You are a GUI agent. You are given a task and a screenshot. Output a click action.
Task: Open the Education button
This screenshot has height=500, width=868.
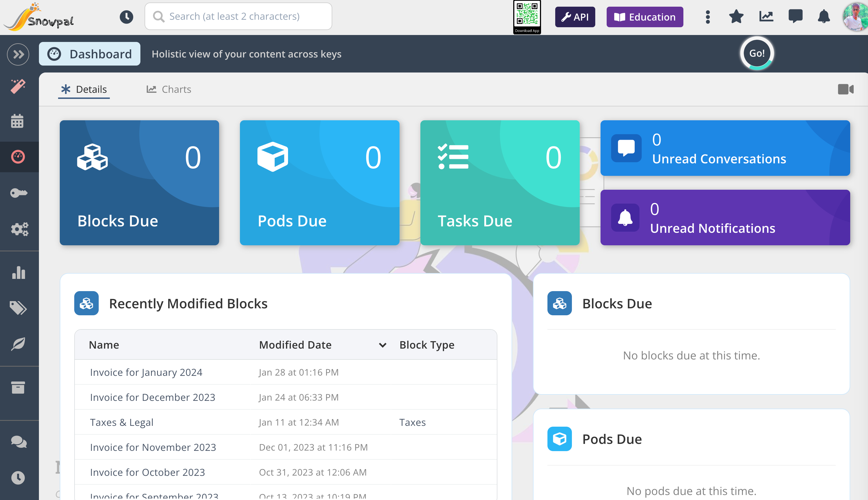point(645,17)
